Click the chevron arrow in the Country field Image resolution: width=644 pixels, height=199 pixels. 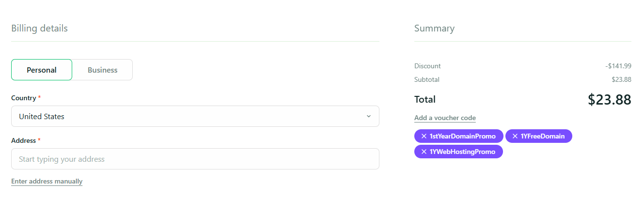pyautogui.click(x=368, y=116)
